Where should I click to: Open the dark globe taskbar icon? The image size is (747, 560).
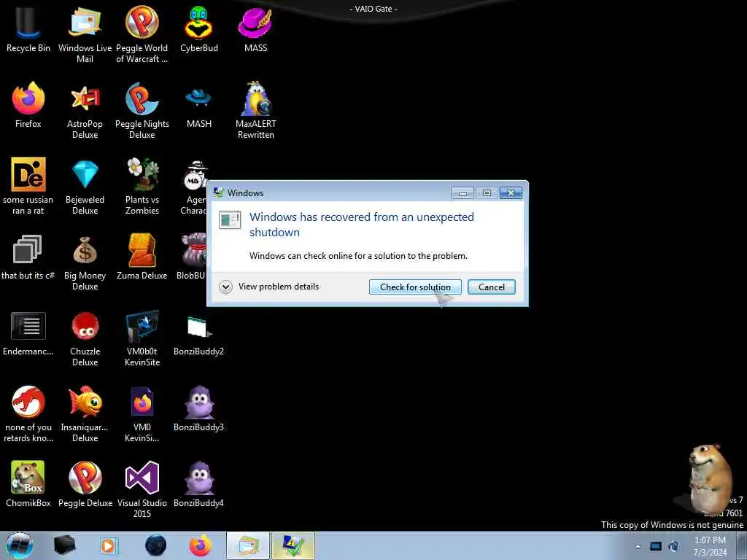pyautogui.click(x=156, y=545)
